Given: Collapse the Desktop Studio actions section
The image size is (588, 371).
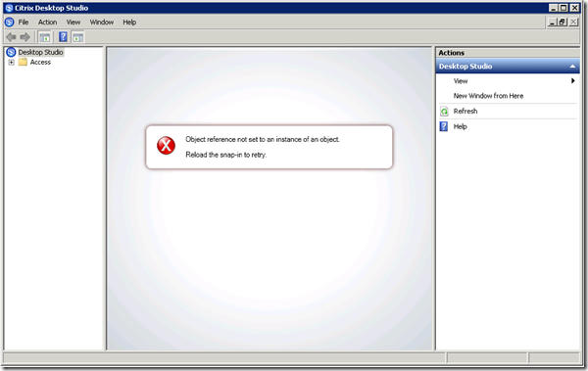Looking at the screenshot, I should click(572, 67).
